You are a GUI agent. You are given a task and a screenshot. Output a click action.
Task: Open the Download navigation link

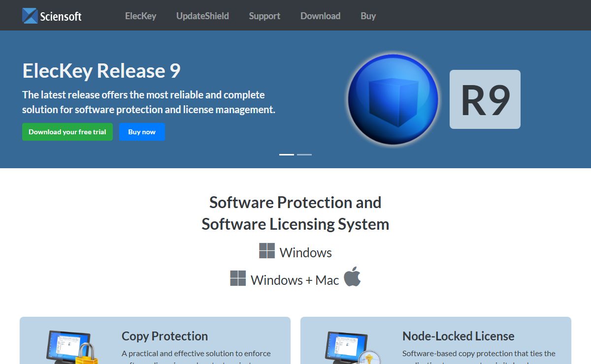coord(320,16)
